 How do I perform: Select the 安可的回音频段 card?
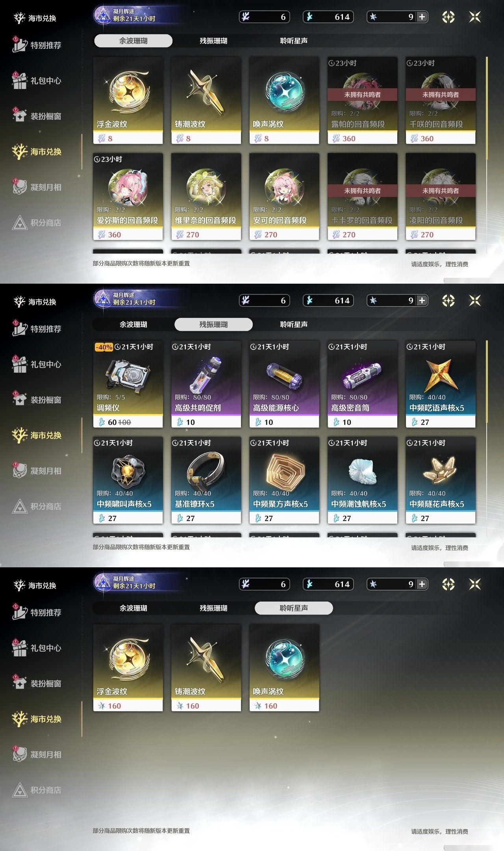tap(284, 197)
